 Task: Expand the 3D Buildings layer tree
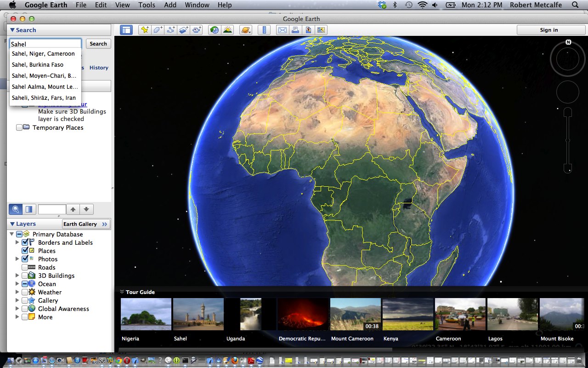(x=17, y=276)
